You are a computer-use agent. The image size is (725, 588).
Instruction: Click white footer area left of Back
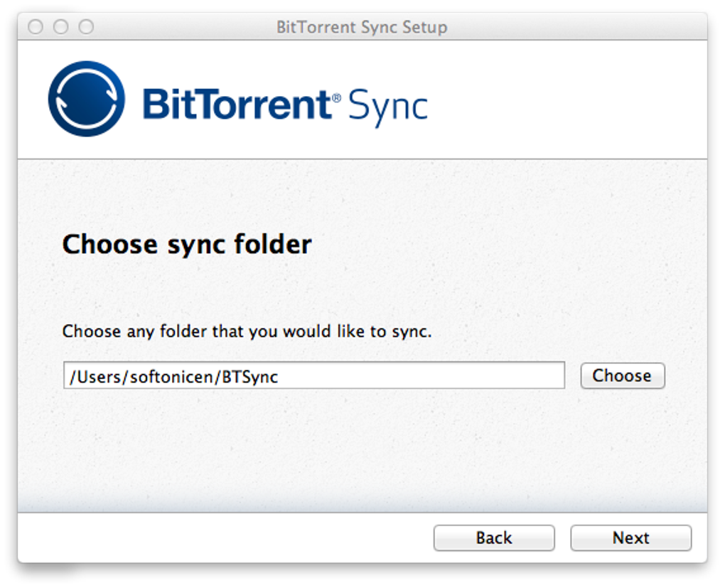(x=213, y=538)
